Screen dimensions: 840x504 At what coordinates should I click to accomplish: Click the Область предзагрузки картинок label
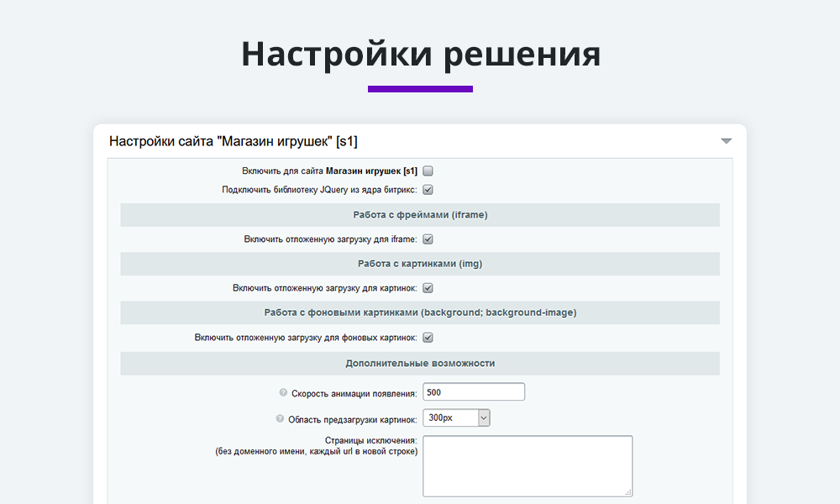[x=353, y=419]
